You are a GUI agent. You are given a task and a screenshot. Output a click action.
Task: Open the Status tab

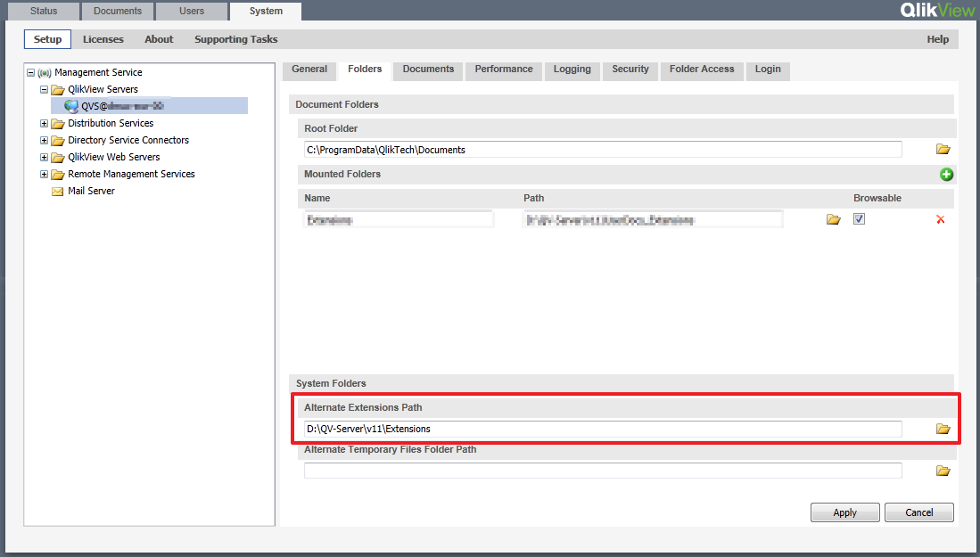tap(44, 11)
